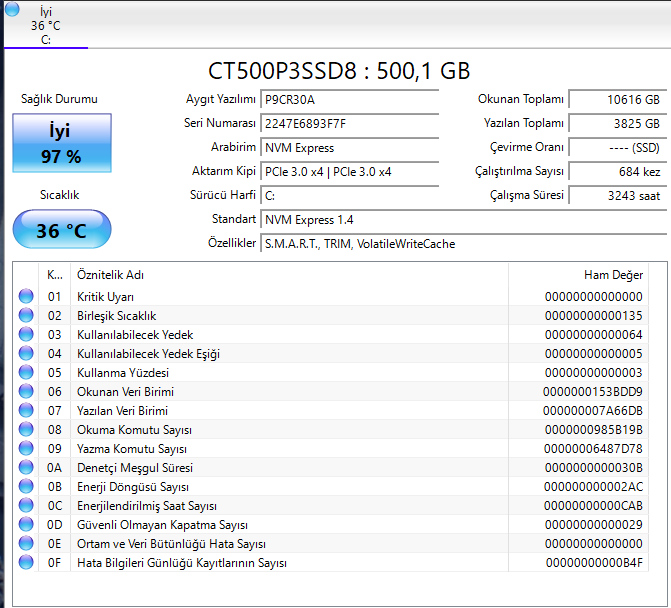671x608 pixels.
Task: Click the Yazılan Toplamı value 3825 GB
Action: [x=618, y=124]
